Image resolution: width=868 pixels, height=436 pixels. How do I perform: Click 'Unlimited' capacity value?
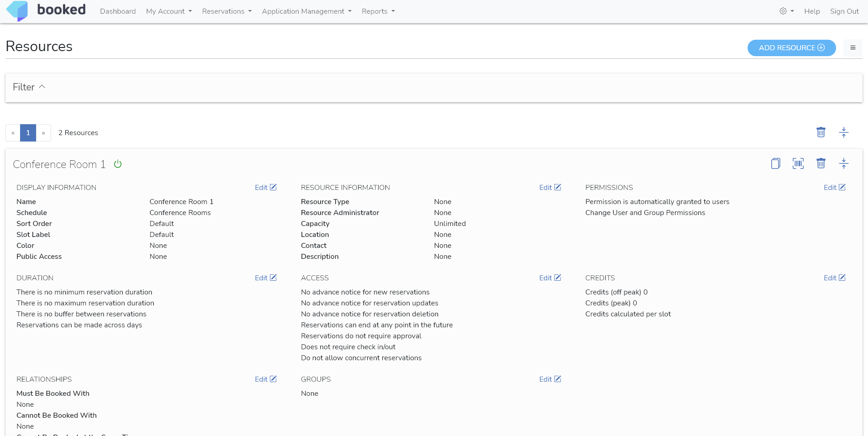(x=450, y=224)
